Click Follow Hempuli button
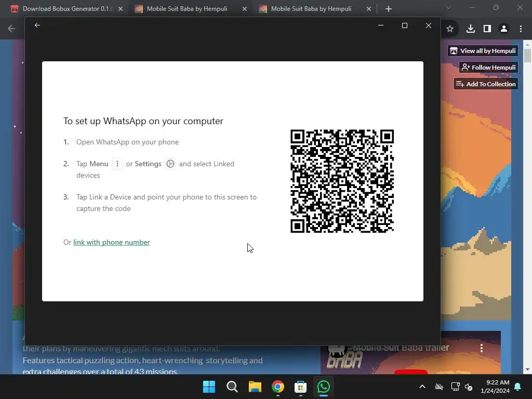Image resolution: width=532 pixels, height=399 pixels. pyautogui.click(x=488, y=67)
